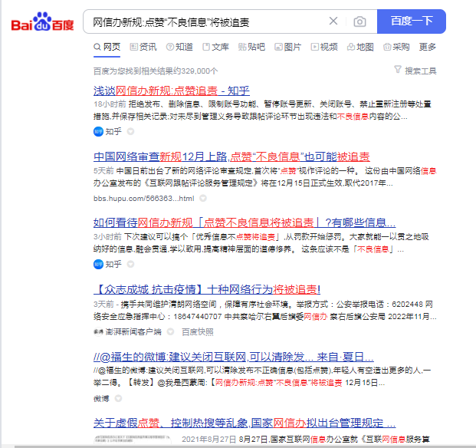
Task: Click the 知乎 avatar icon under first result
Action: pyautogui.click(x=98, y=131)
